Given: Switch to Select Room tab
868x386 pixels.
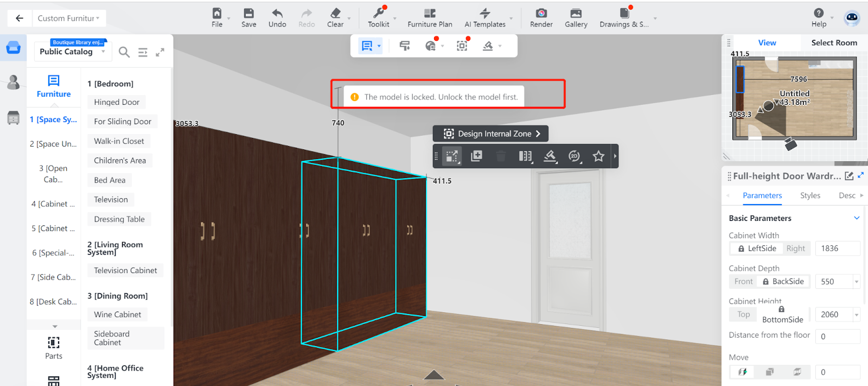Looking at the screenshot, I should (834, 43).
